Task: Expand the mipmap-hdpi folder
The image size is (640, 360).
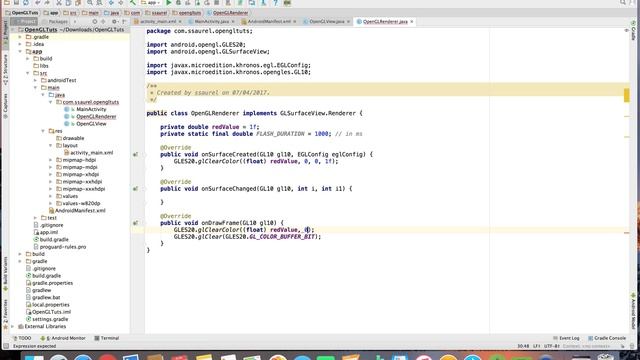Action: coord(51,160)
